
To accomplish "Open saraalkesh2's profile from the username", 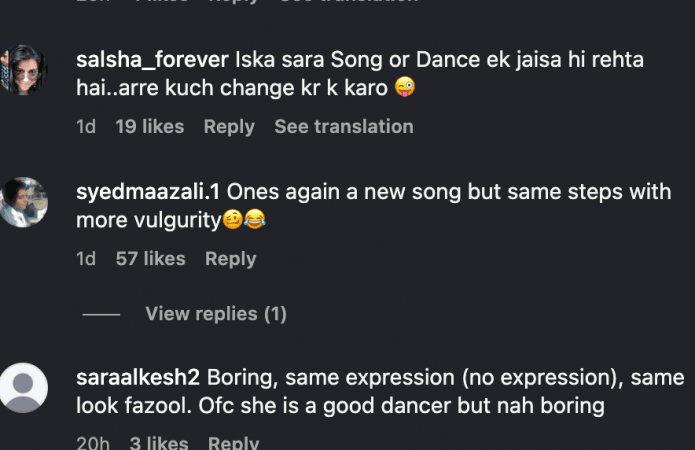I will pyautogui.click(x=138, y=378).
